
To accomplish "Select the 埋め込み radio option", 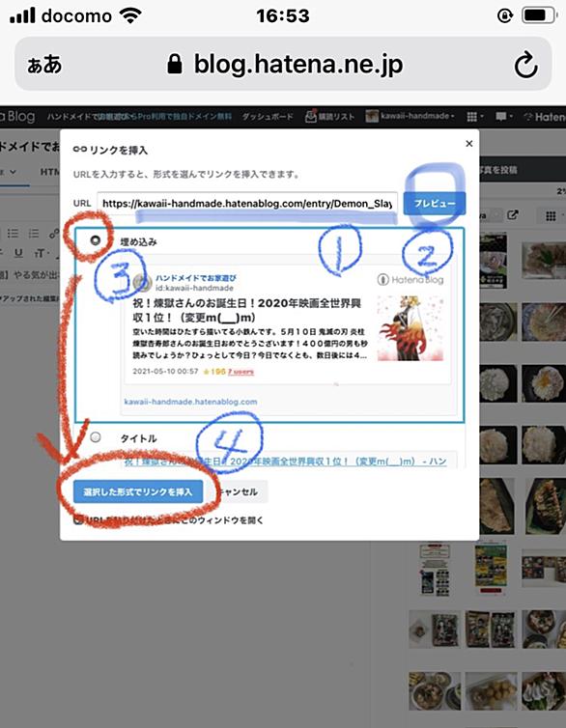I will click(96, 240).
